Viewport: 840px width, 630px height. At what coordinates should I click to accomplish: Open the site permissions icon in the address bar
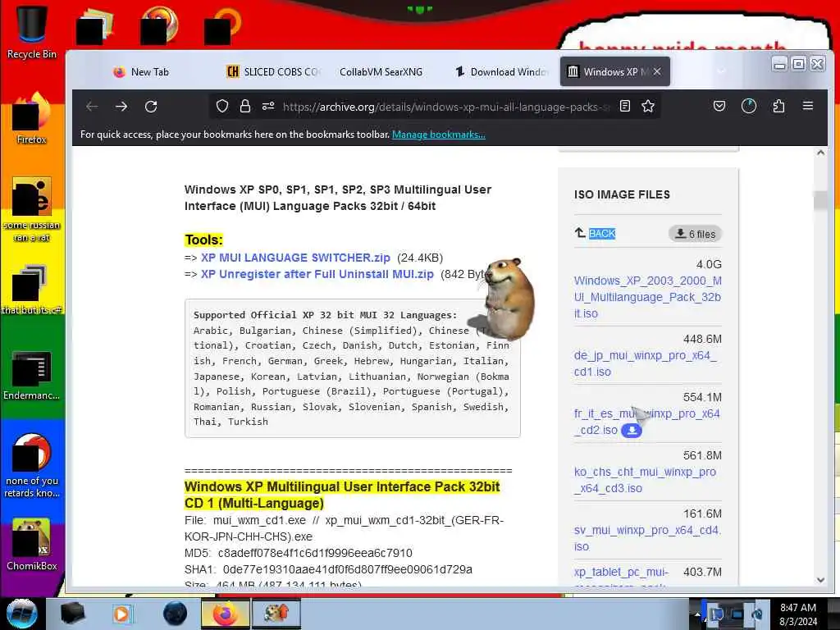268,107
